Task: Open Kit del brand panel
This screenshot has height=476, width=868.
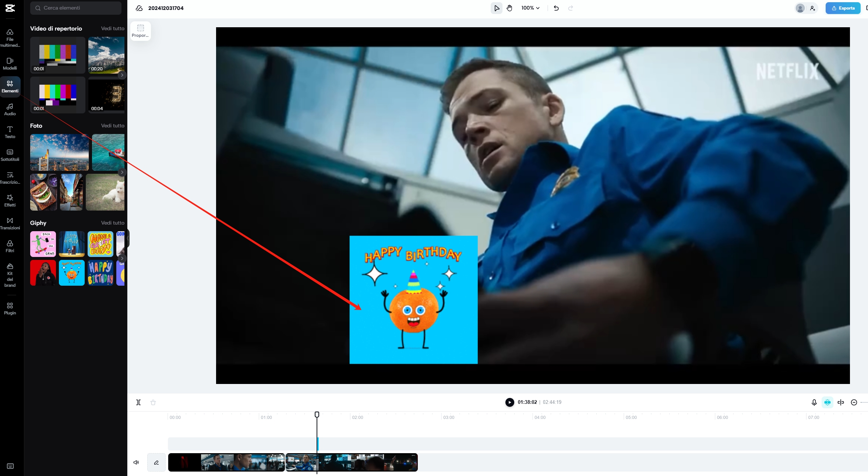Action: [x=10, y=275]
